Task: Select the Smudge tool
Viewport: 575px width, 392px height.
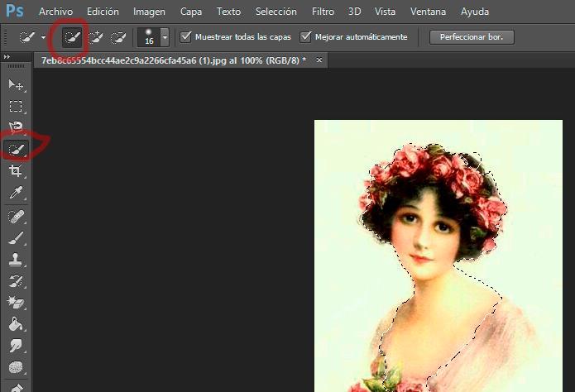Action: 16,346
